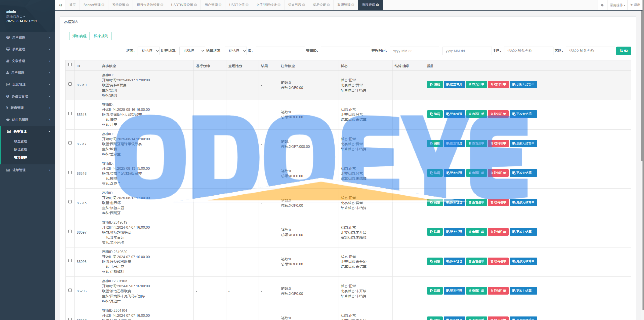Tick checkbox for match row 86319

tap(70, 84)
